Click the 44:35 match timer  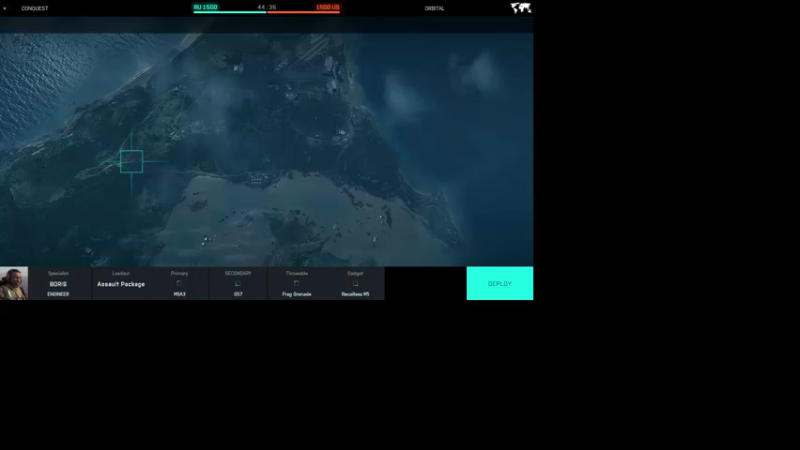point(267,7)
